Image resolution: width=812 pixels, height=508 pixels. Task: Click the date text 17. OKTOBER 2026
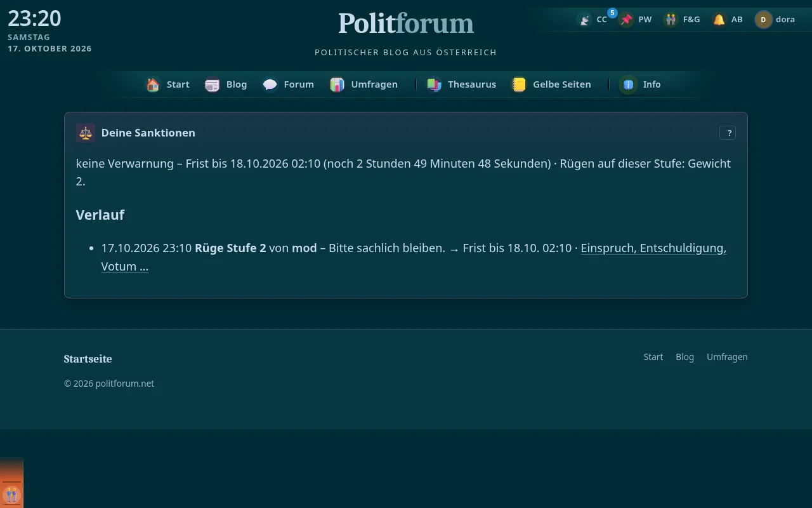(x=49, y=48)
